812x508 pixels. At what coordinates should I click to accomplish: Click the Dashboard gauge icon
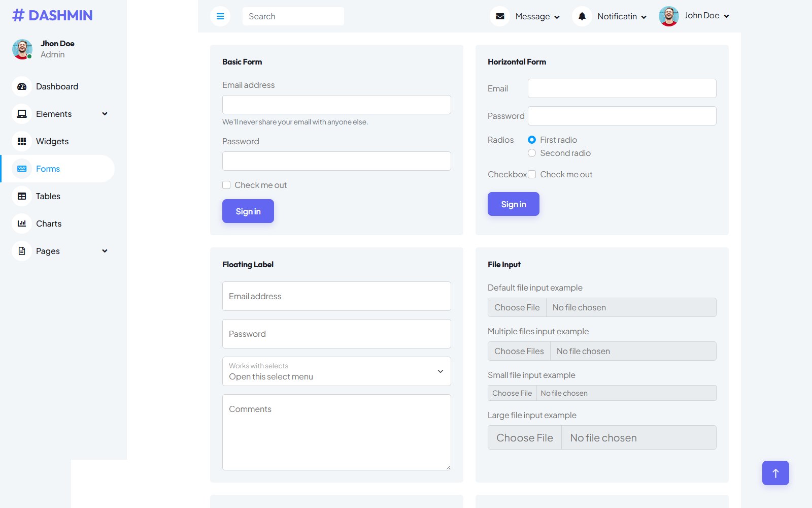[x=22, y=86]
